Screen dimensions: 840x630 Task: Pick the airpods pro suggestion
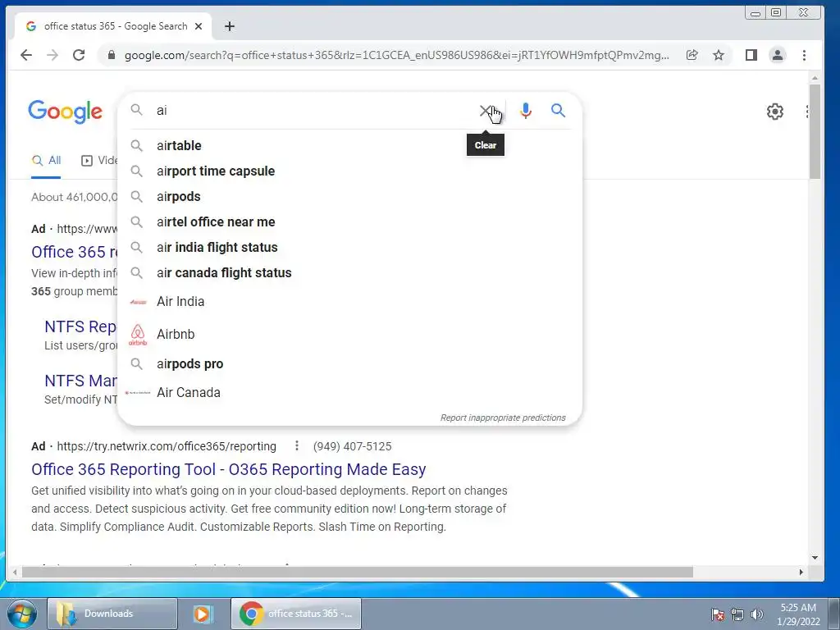click(349, 363)
